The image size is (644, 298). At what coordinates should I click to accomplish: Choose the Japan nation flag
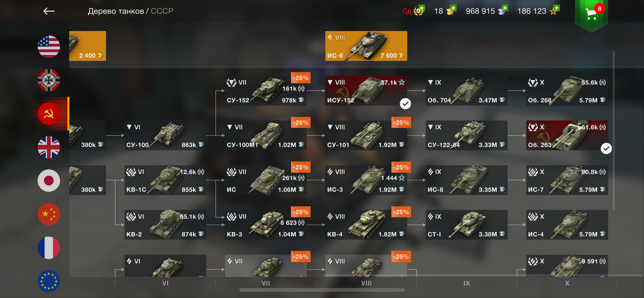pos(49,181)
